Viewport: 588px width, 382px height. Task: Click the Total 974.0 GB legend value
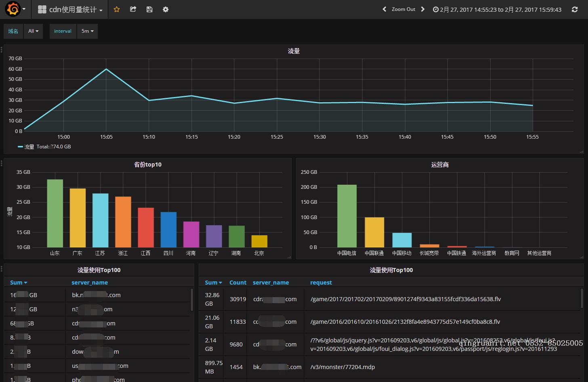click(x=54, y=147)
